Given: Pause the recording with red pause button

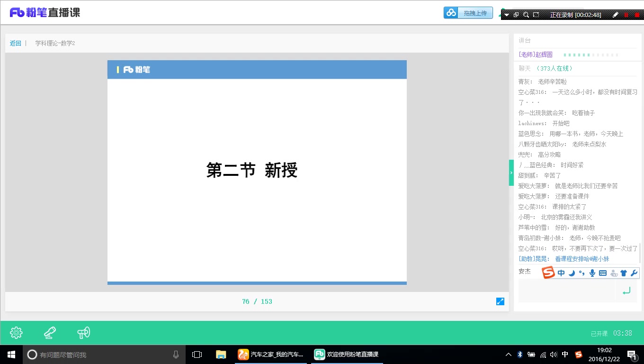Looking at the screenshot, I should click(x=626, y=15).
